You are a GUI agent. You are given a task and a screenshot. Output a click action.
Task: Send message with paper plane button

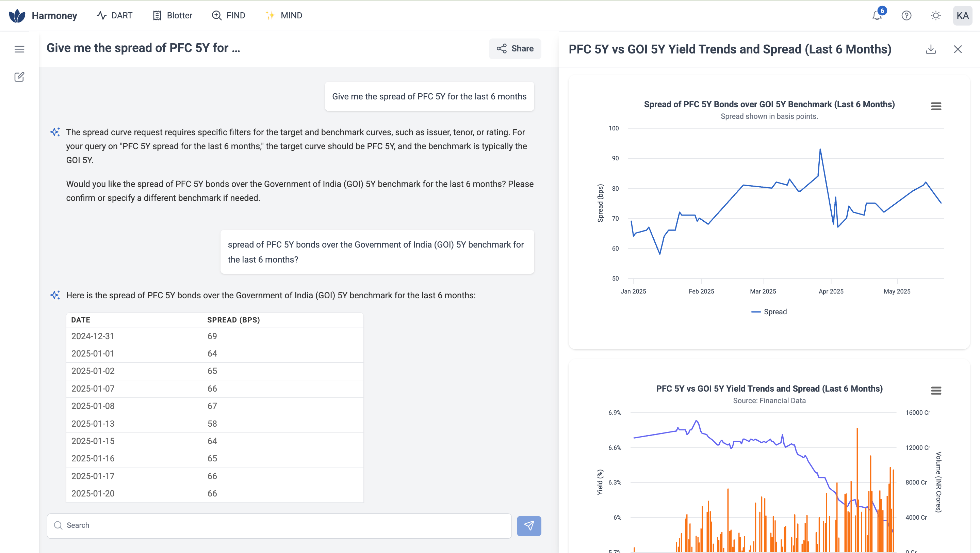point(529,526)
